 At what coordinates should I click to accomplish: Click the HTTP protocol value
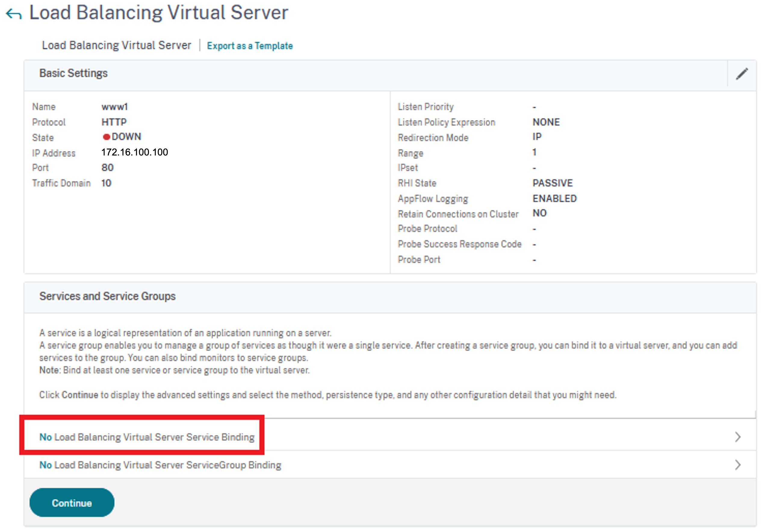(114, 122)
